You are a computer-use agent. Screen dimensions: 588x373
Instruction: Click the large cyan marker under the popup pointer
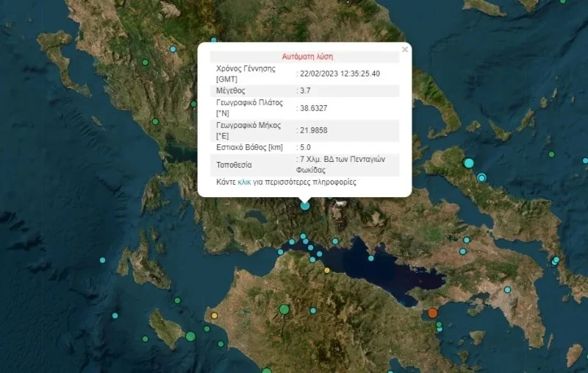click(305, 206)
